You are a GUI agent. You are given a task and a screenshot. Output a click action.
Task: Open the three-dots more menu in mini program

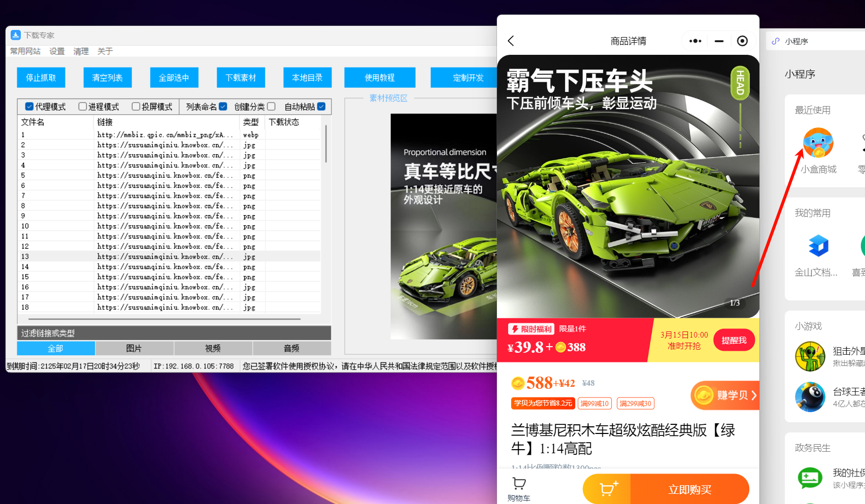pos(695,41)
